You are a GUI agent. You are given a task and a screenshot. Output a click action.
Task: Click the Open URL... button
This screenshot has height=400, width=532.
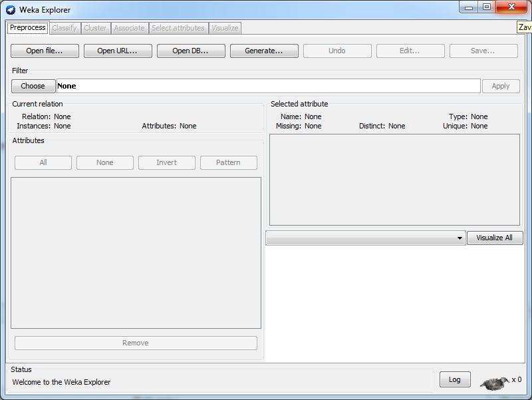tap(118, 51)
